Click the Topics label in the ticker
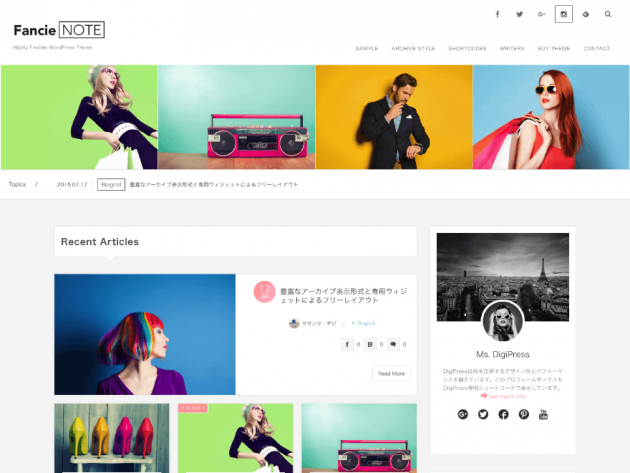This screenshot has height=473, width=630. (x=17, y=184)
